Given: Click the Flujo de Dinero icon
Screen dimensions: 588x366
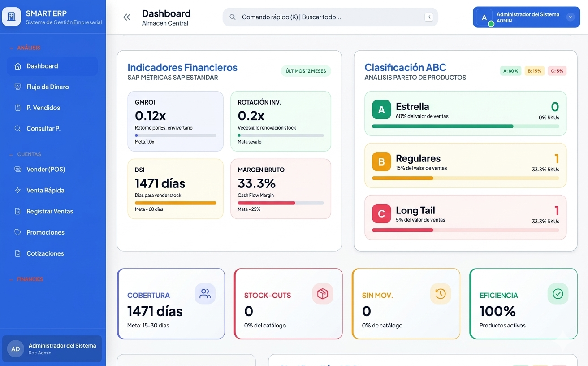Looking at the screenshot, I should 18,87.
